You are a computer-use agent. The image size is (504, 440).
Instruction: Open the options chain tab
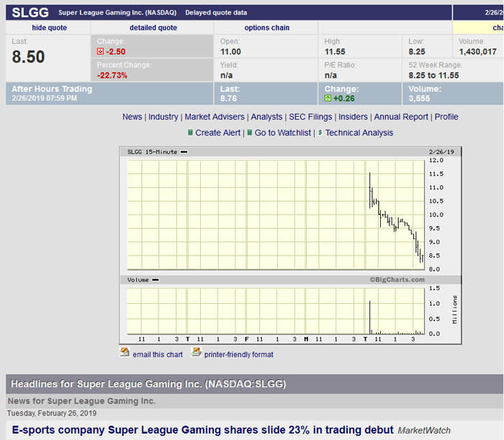tap(267, 27)
